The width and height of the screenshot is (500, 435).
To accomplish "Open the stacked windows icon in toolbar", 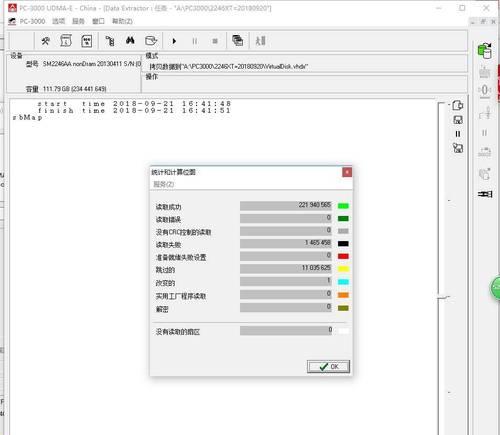I will click(237, 40).
